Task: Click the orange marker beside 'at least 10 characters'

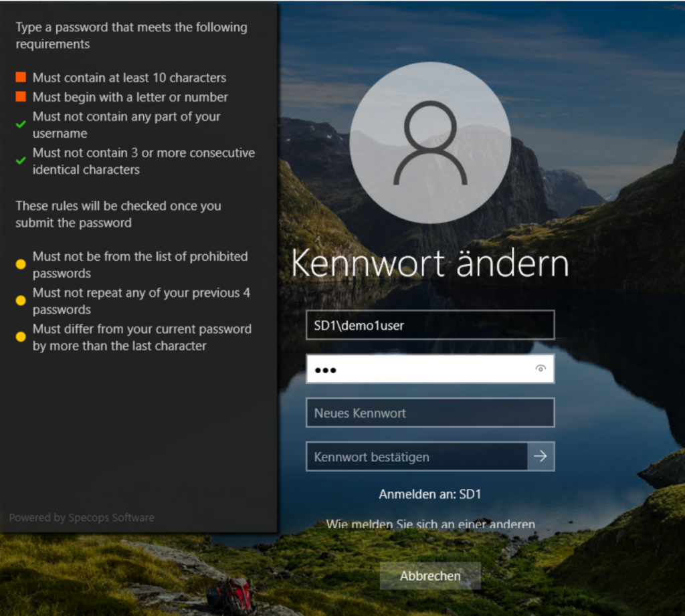Action: coord(21,78)
